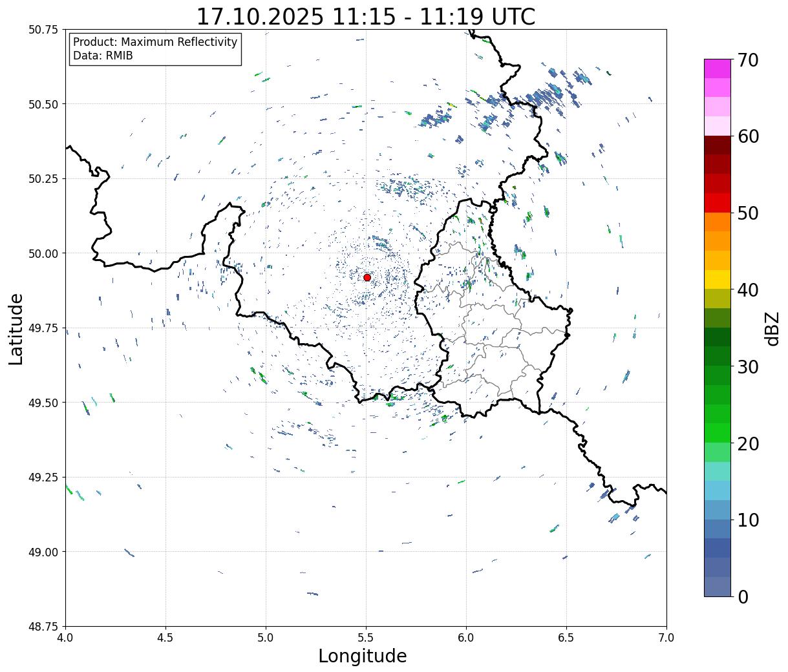Click the colorbar tick value 20

[x=747, y=444]
